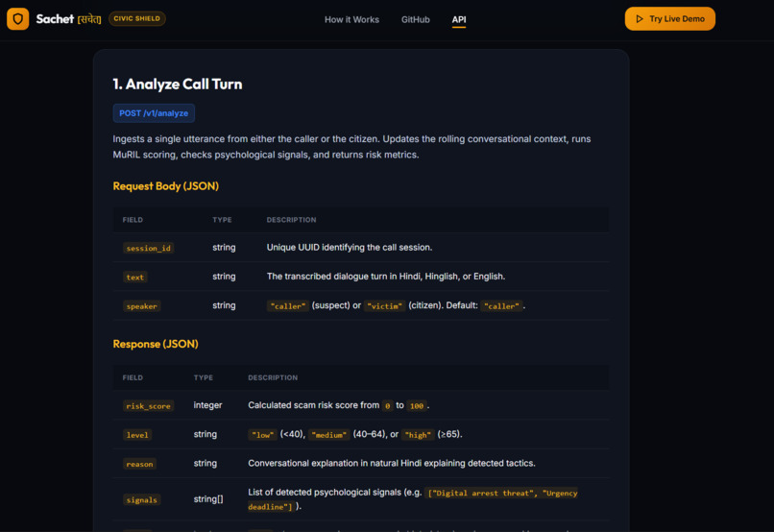
Task: Select the 'Request Body (JSON)' heading
Action: 165,186
